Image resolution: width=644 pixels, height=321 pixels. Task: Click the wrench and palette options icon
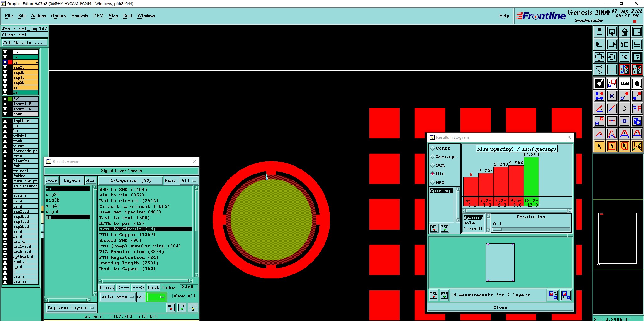pyautogui.click(x=599, y=69)
